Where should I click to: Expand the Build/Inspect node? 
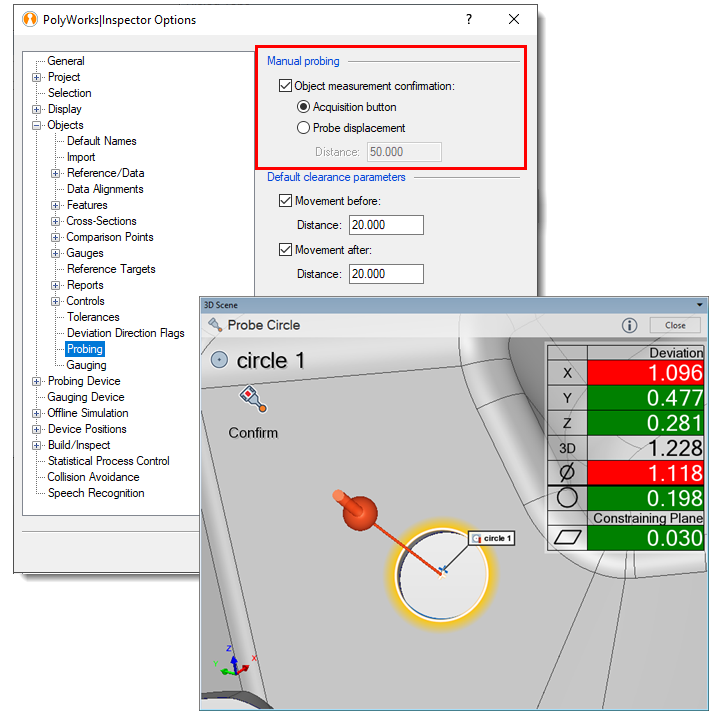click(37, 445)
